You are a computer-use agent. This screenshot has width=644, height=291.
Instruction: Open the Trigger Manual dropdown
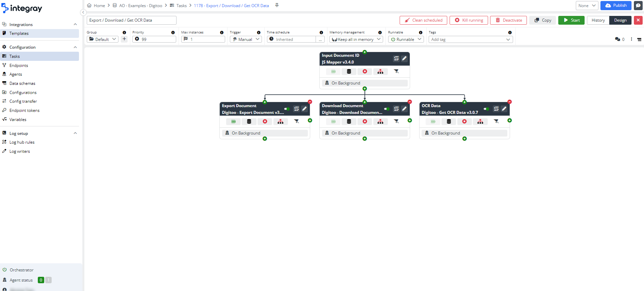coord(246,40)
